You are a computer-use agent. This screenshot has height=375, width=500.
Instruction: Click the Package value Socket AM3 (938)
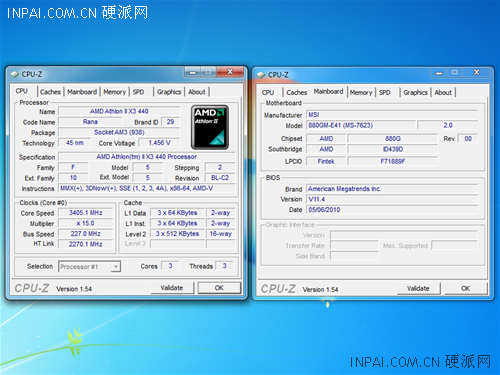119,132
